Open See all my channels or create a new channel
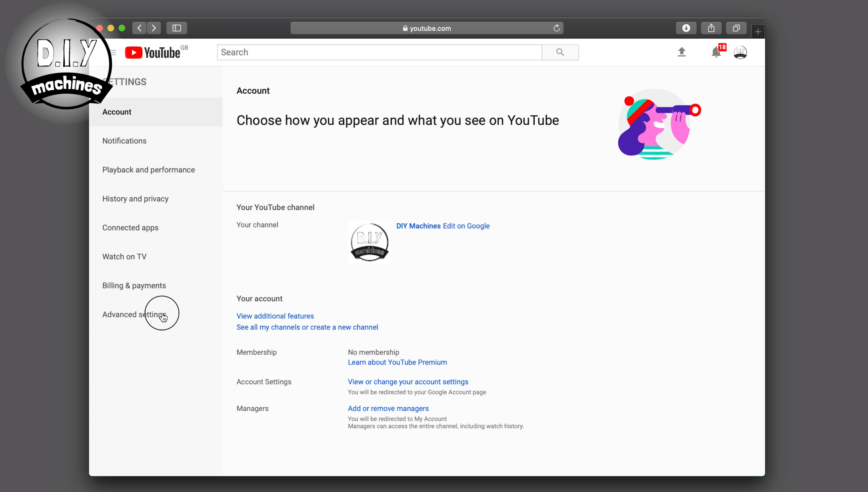Screen dimensions: 868x492 click(307, 327)
